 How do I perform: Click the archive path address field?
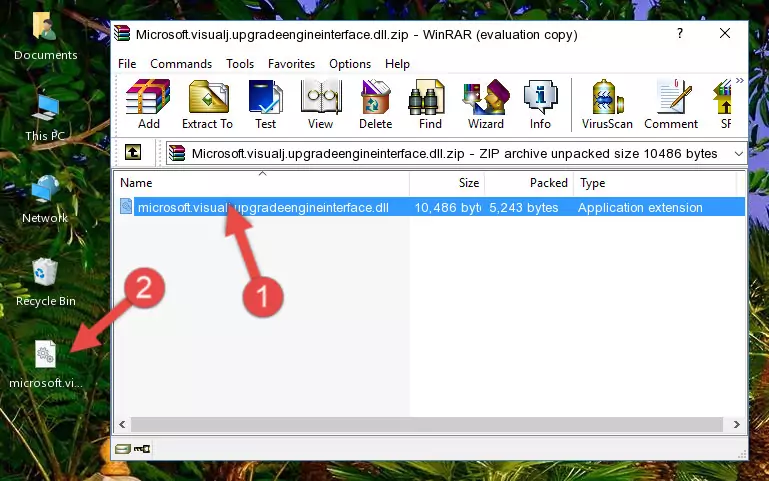pos(456,154)
